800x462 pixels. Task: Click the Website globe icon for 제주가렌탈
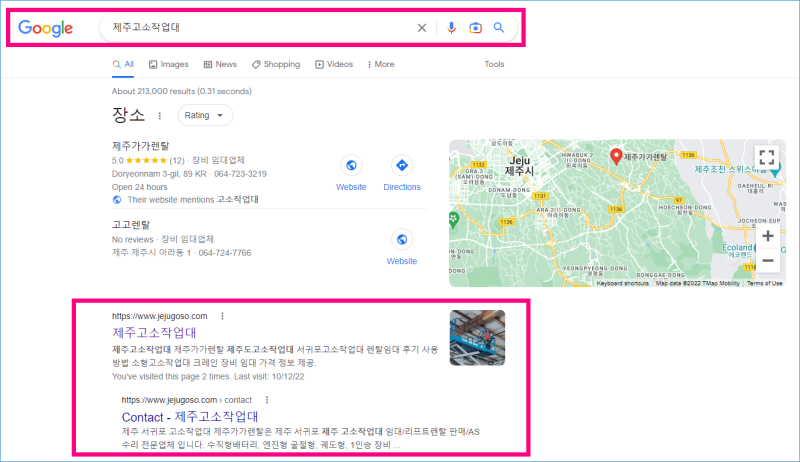tap(351, 165)
